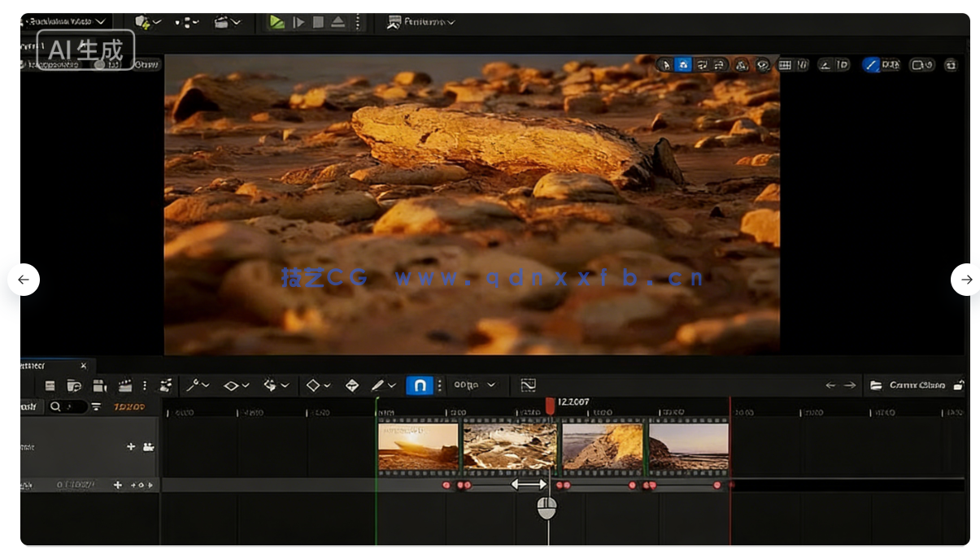Click the save icon in sequencer toolbar
980x556 pixels.
[x=50, y=385]
